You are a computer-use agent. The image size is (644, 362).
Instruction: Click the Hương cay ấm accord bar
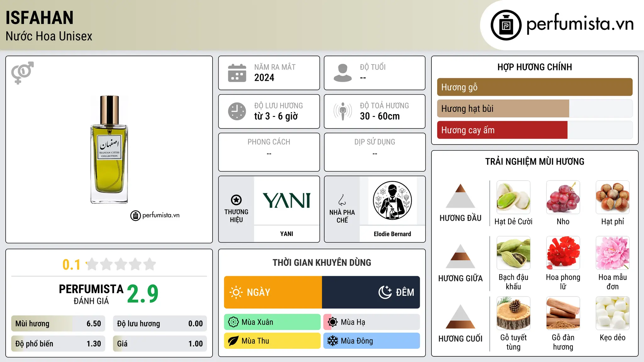click(535, 130)
